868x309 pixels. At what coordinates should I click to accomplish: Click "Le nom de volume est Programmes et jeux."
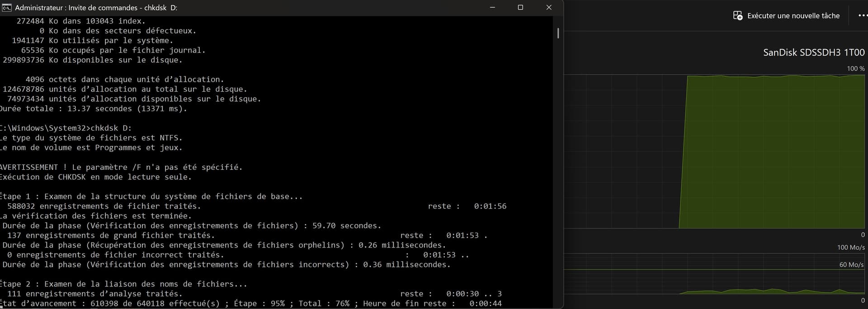(91, 148)
